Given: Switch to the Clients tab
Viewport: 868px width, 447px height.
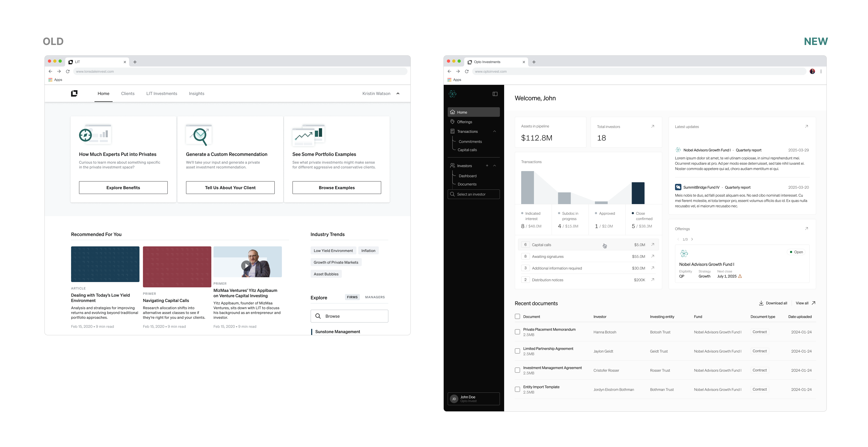Looking at the screenshot, I should pos(127,93).
